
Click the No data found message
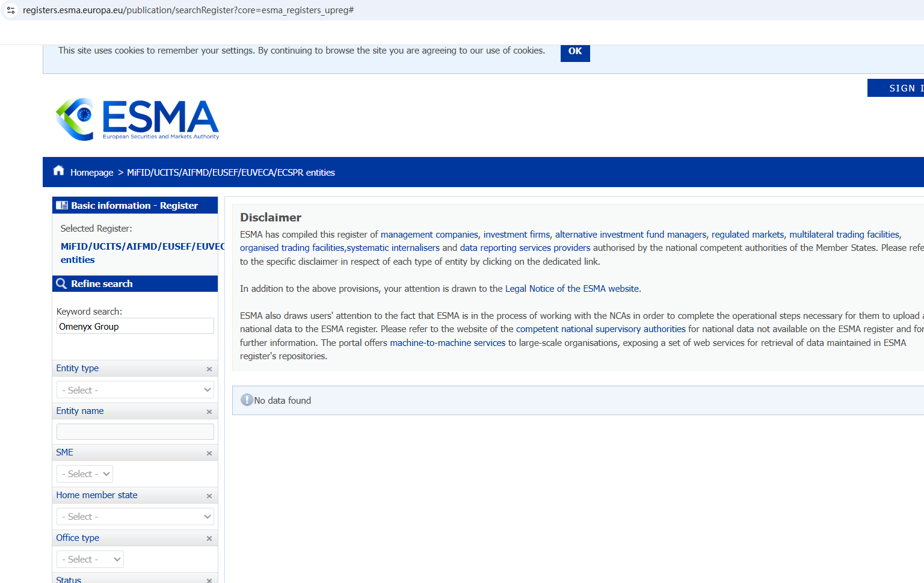point(283,401)
